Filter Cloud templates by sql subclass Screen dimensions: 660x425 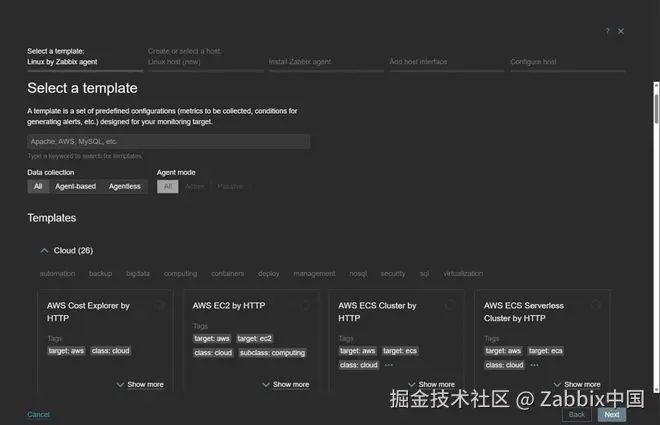click(x=424, y=274)
